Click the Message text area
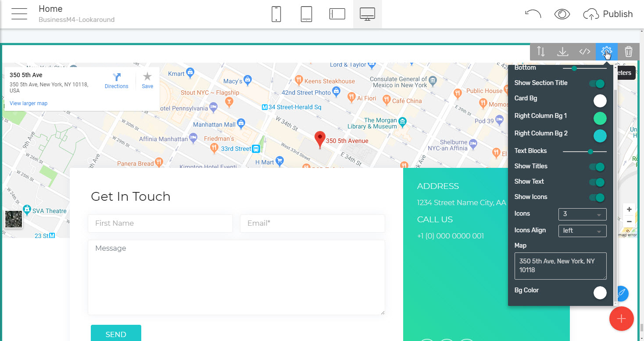644x341 pixels. [236, 277]
